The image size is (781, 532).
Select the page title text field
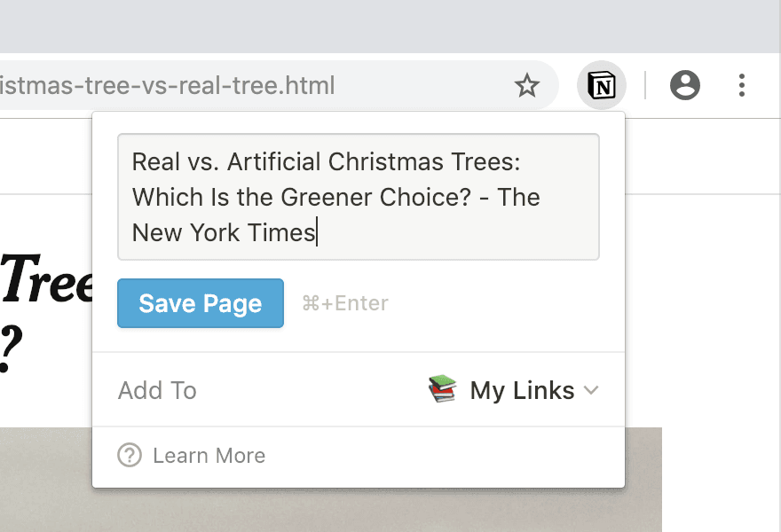coord(358,197)
